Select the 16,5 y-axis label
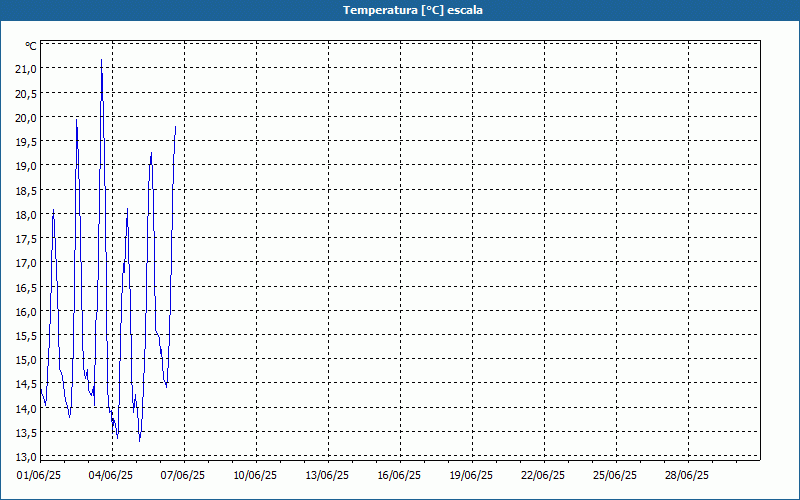The image size is (800, 500). tap(26, 287)
